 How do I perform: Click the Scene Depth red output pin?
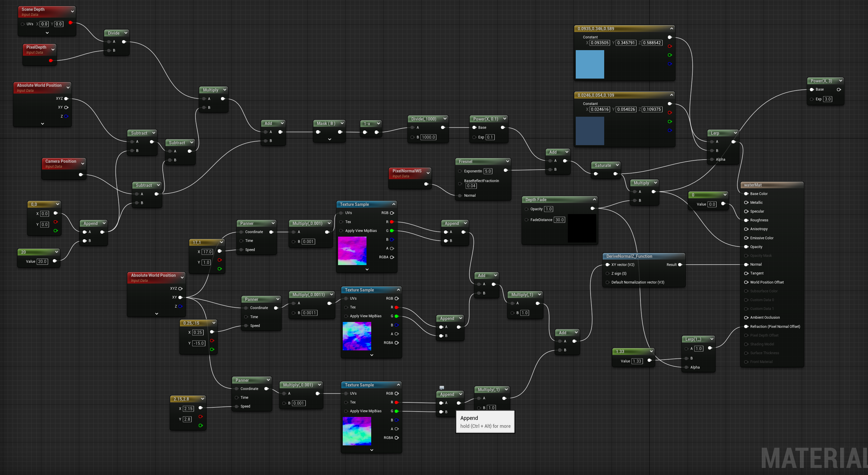point(70,23)
